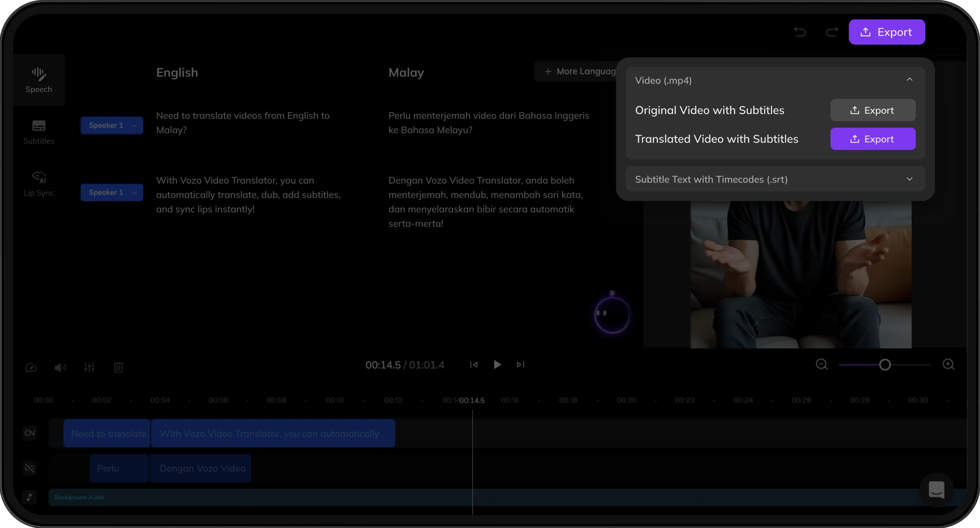980x528 pixels.
Task: Add More Languages button
Action: [x=575, y=71]
